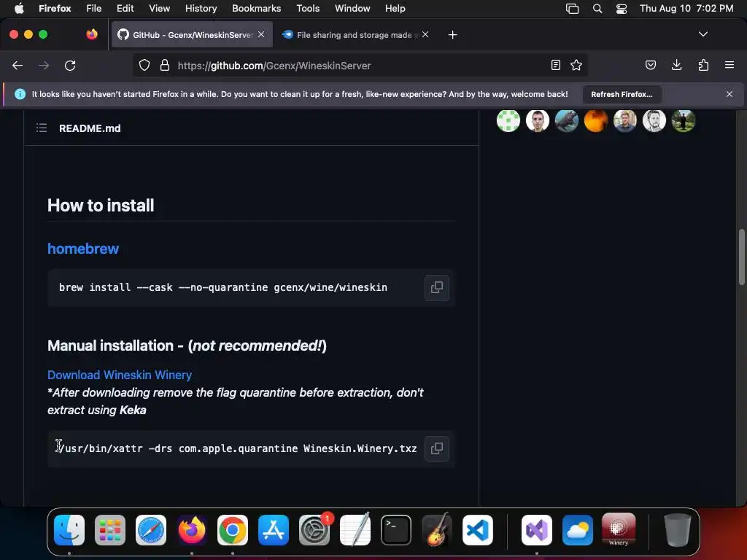This screenshot has height=560, width=747.
Task: Click the Firefox app name menu
Action: [55, 8]
